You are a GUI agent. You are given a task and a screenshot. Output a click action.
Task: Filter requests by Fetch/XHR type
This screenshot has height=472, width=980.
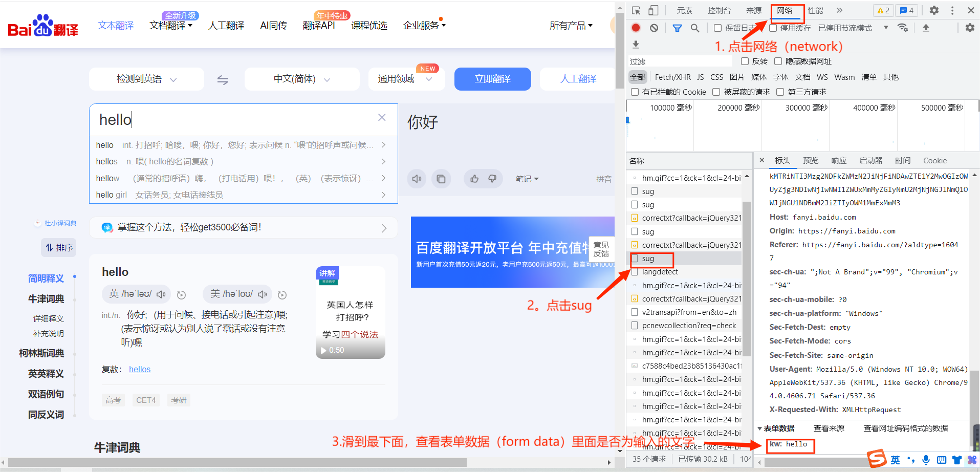tap(672, 77)
